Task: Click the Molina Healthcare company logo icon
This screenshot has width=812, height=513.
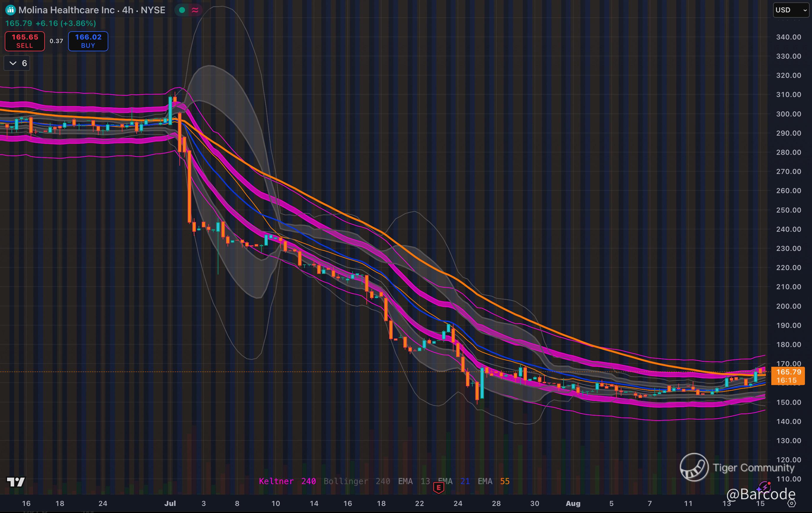Action: [10, 10]
